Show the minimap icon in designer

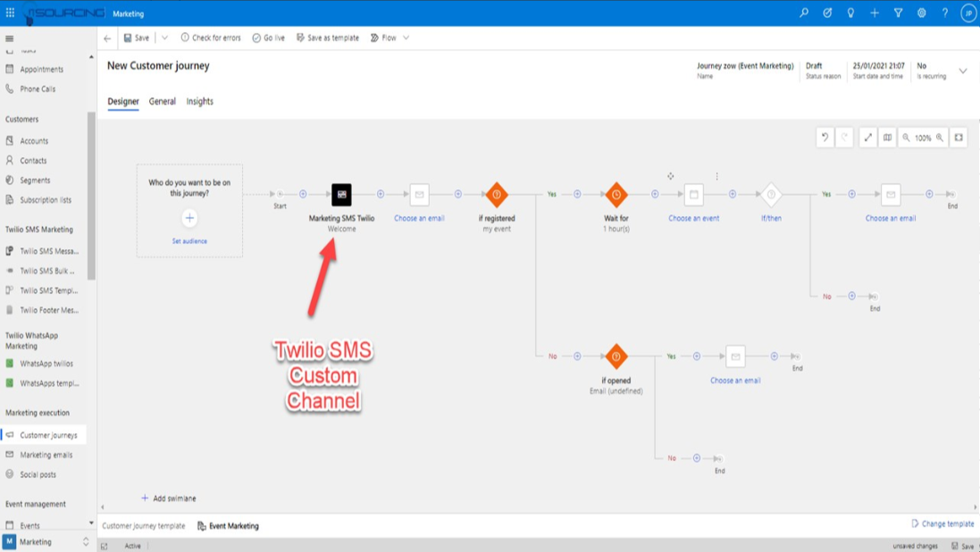887,138
